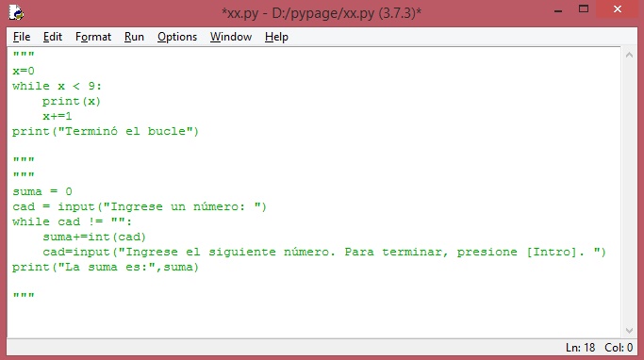Click the scrollbar down arrow
The width and height of the screenshot is (644, 360).
629,330
